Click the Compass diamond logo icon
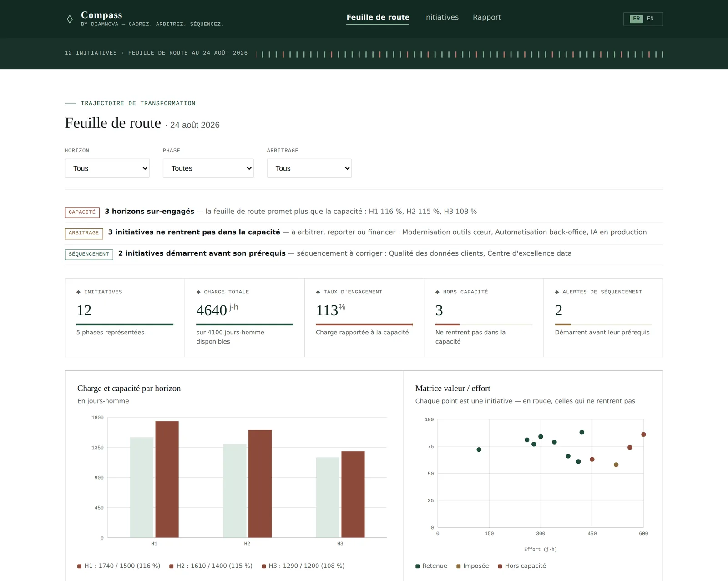Image resolution: width=728 pixels, height=581 pixels. (x=70, y=19)
